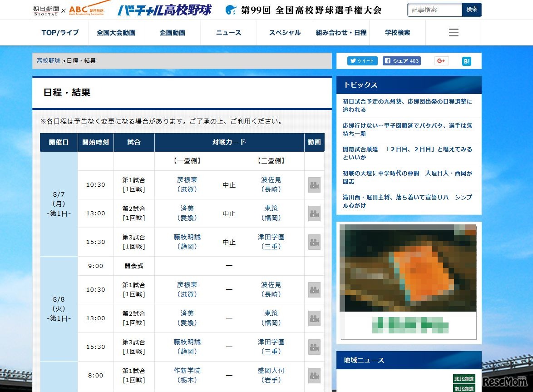
Task: Click the 【三塁側】 label
Action: click(x=271, y=161)
